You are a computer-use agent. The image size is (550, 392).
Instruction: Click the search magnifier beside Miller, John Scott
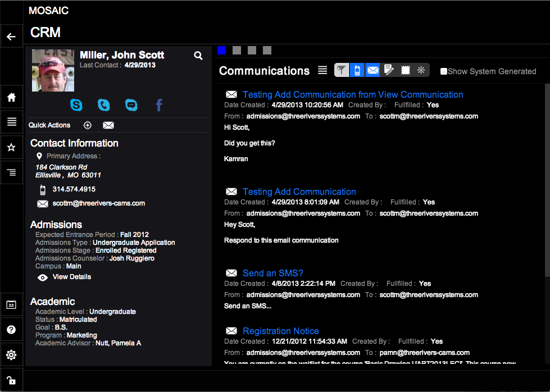198,56
